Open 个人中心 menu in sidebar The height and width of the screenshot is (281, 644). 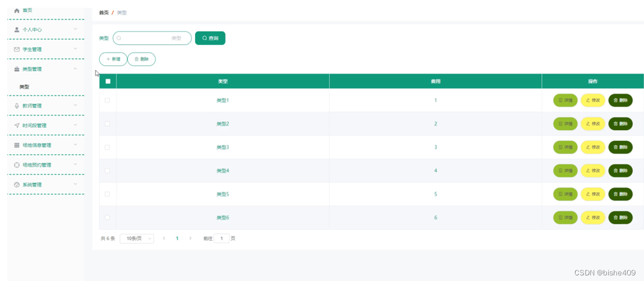pos(46,30)
